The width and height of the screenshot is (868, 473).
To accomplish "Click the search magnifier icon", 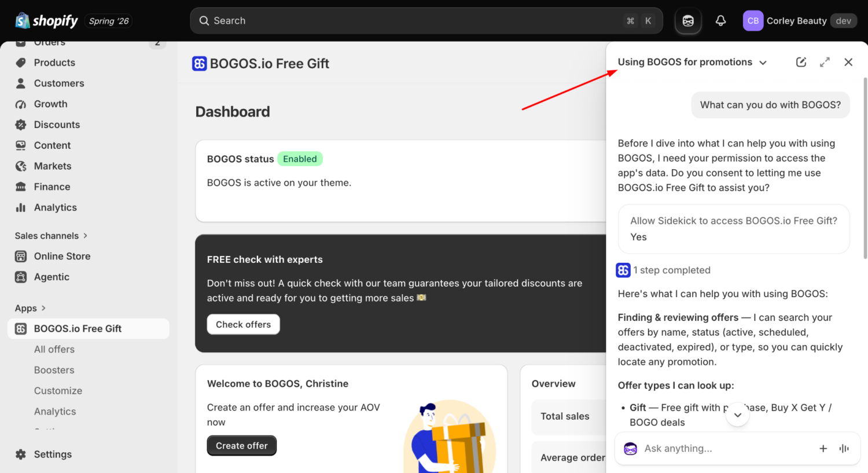I will coord(204,21).
